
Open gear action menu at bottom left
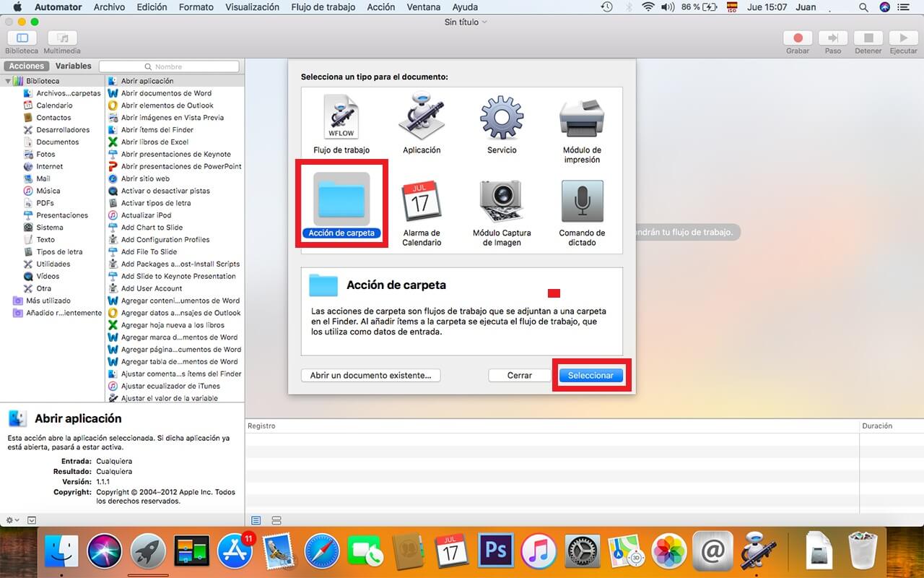pyautogui.click(x=12, y=519)
